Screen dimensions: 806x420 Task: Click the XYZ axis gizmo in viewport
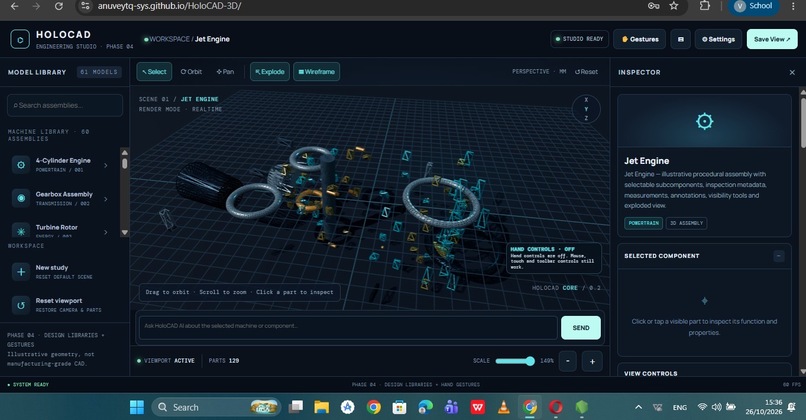pos(586,109)
